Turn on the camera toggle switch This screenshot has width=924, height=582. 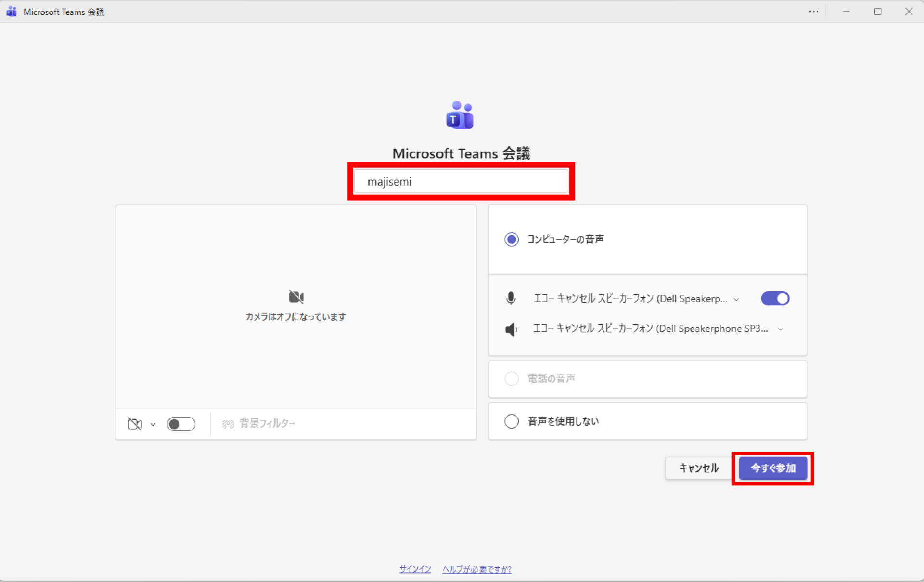tap(181, 424)
